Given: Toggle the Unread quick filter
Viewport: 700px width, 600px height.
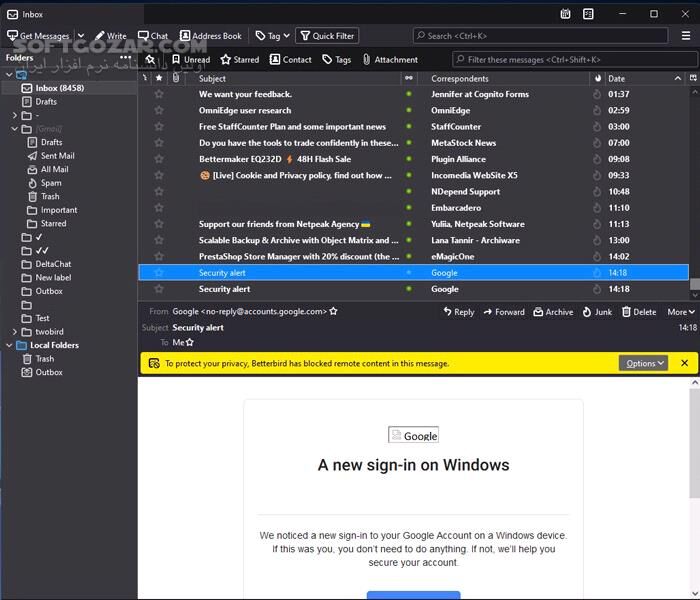Looking at the screenshot, I should pos(190,60).
